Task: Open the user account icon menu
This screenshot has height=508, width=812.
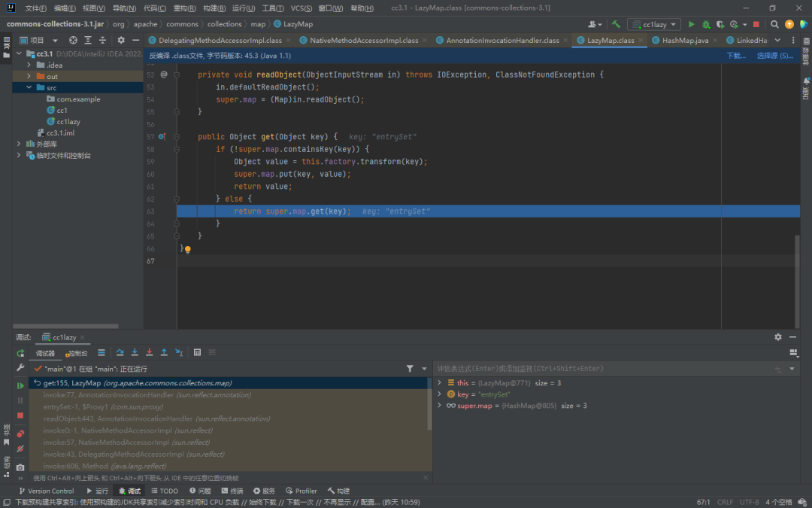Action: tap(595, 24)
